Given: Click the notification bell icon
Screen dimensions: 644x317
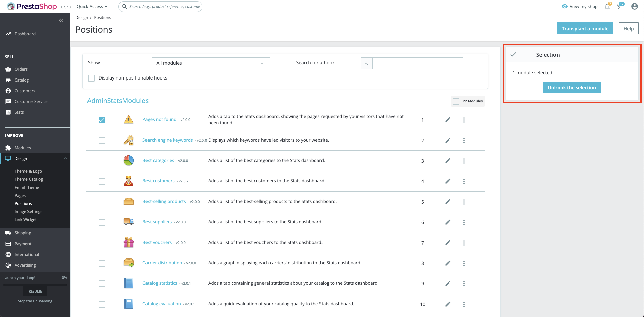Looking at the screenshot, I should point(607,6).
